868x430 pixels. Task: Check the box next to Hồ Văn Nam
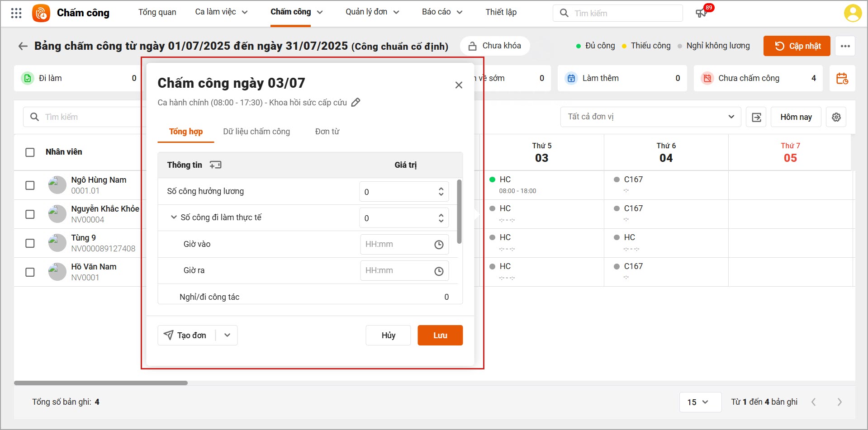click(30, 272)
